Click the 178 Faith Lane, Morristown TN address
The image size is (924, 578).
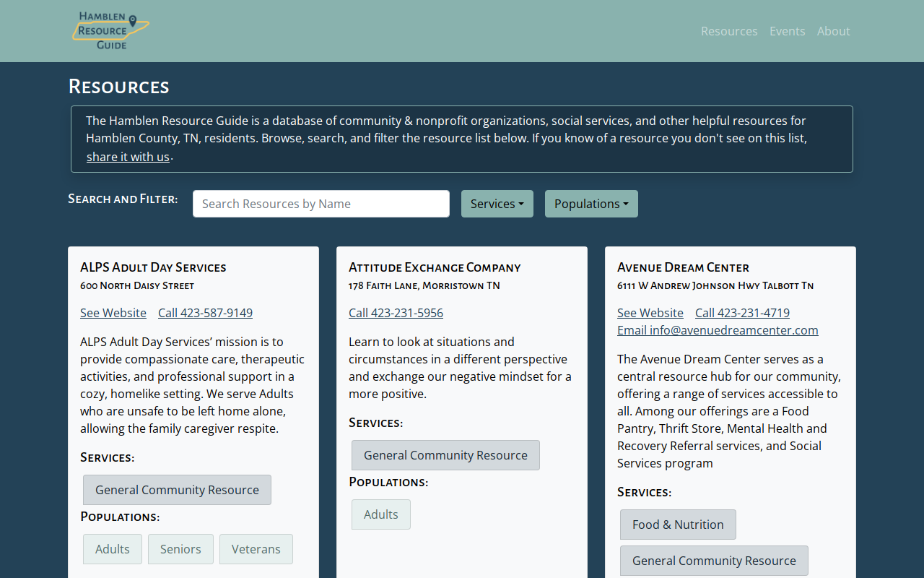click(x=424, y=285)
